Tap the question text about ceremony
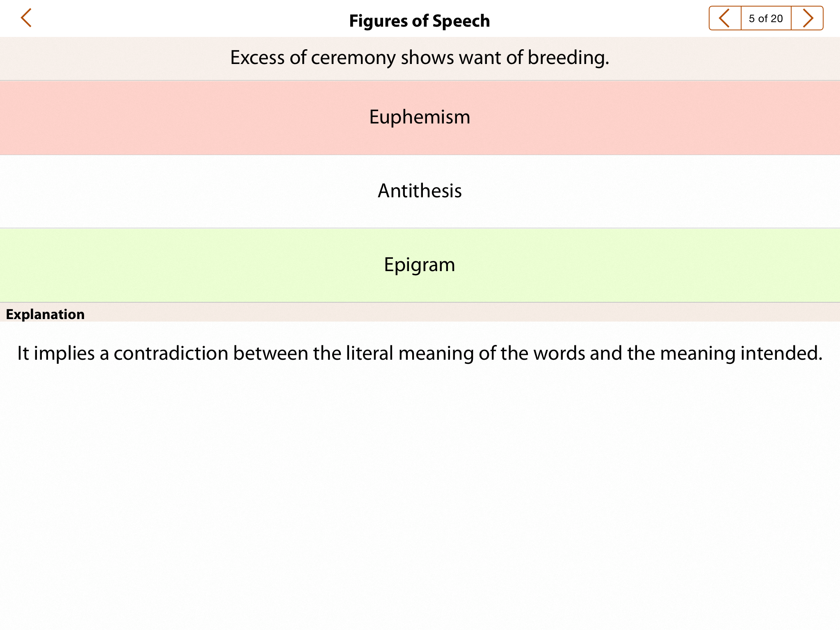The width and height of the screenshot is (840, 630). 420,58
